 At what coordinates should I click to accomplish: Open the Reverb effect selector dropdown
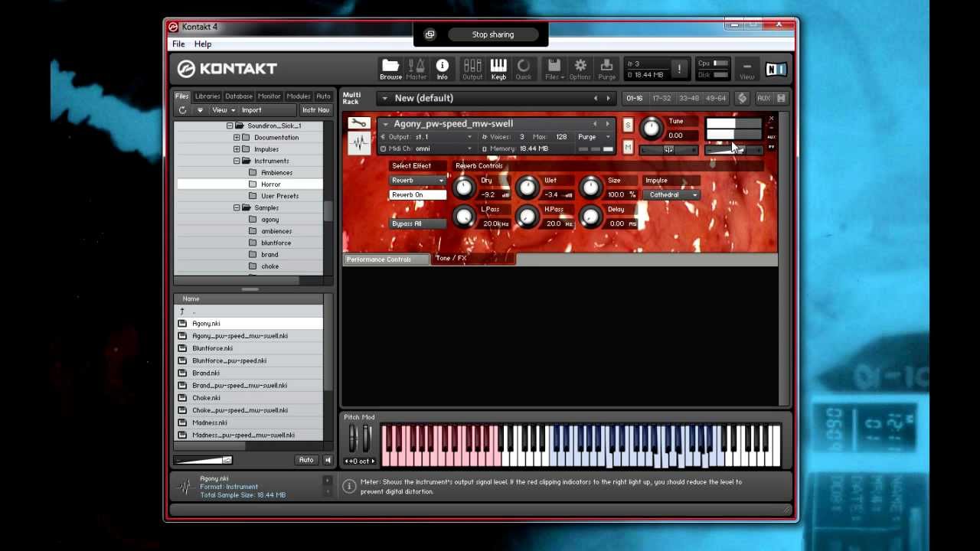tap(417, 181)
